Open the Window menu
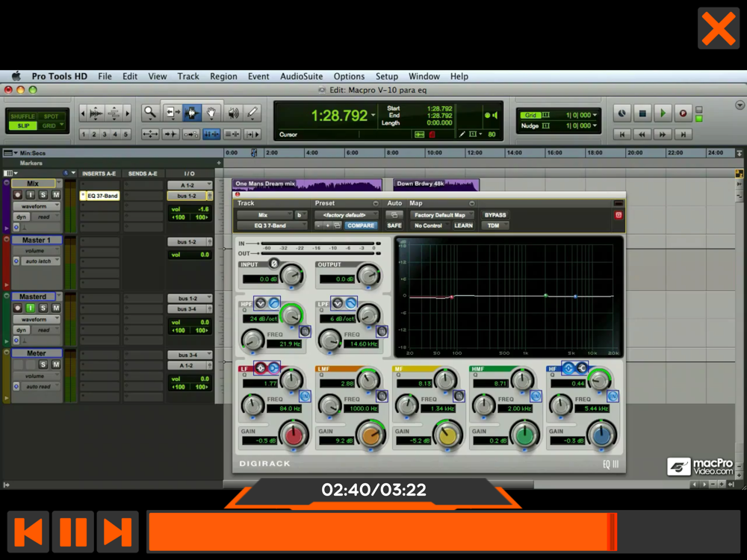This screenshot has height=560, width=747. (x=424, y=76)
